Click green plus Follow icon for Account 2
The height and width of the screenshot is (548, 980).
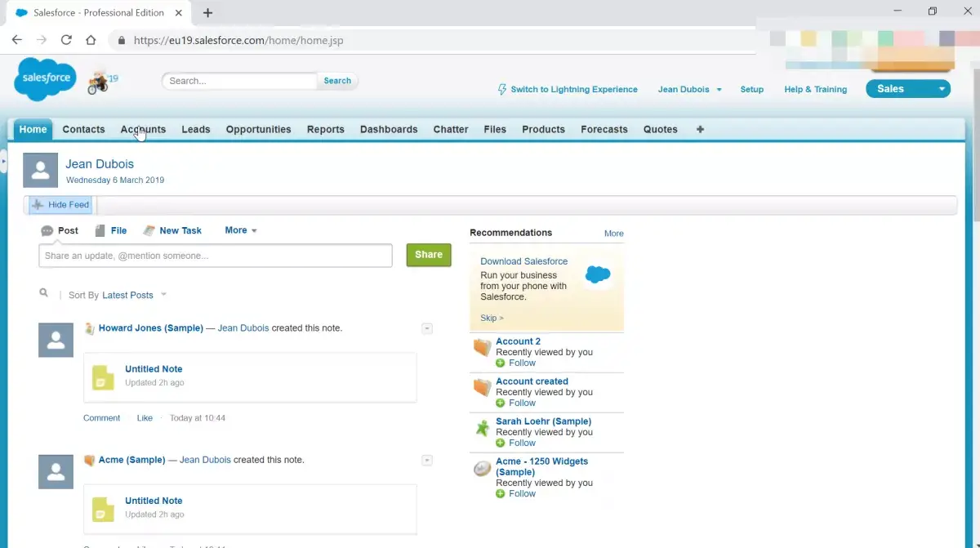coord(501,363)
